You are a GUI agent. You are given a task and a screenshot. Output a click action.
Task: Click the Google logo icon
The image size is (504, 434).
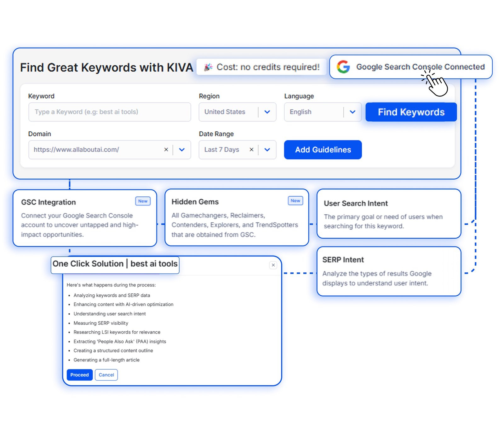click(343, 67)
